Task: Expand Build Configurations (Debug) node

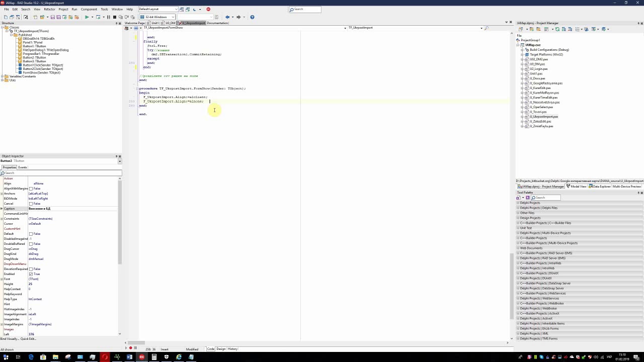Action: tap(522, 50)
